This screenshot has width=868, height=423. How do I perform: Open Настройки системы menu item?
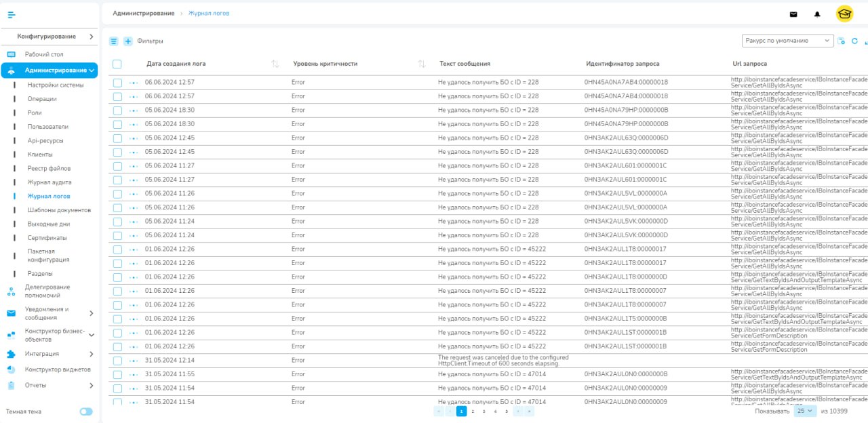[x=56, y=85]
